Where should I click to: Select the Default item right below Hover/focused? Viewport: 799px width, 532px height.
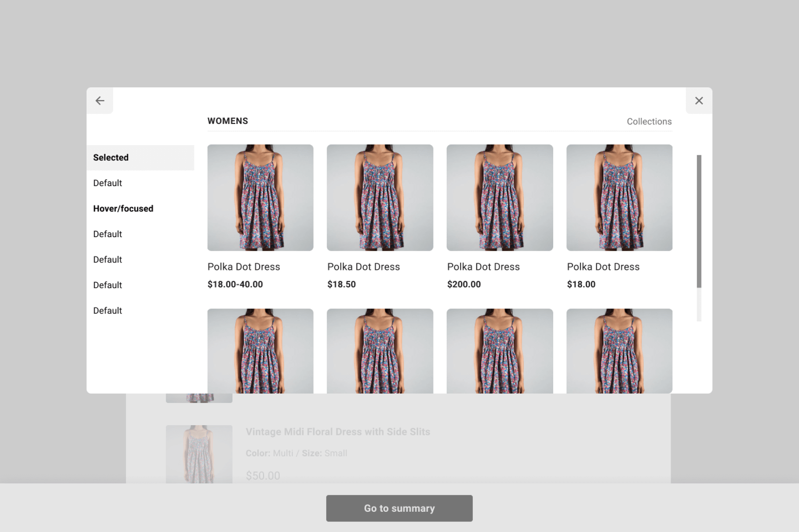click(x=140, y=234)
